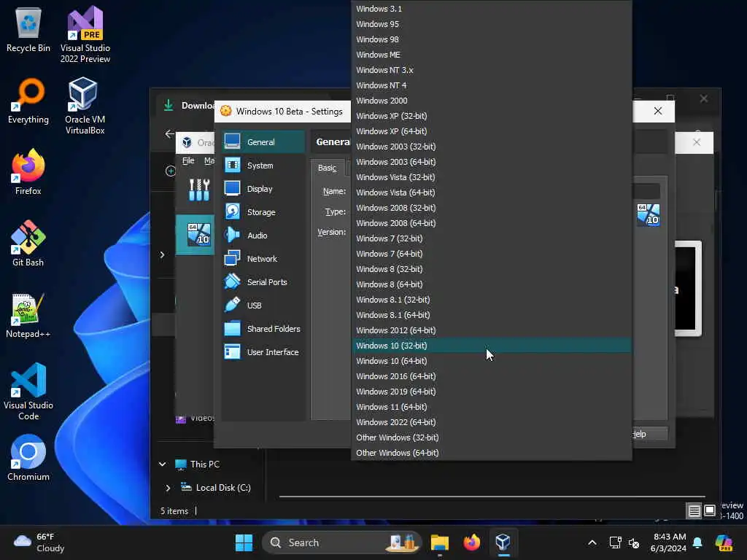Select Windows 2016 (64-bit) entry
The width and height of the screenshot is (747, 560).
coord(492,376)
